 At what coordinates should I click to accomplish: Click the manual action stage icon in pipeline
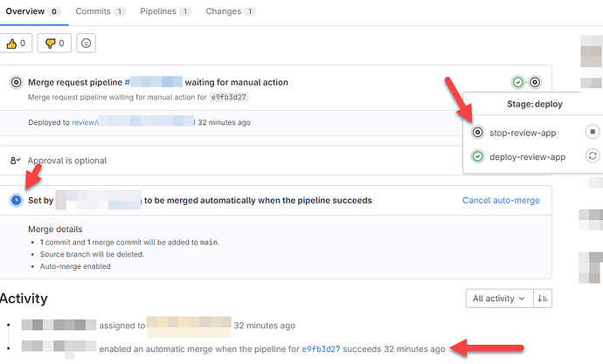535,82
